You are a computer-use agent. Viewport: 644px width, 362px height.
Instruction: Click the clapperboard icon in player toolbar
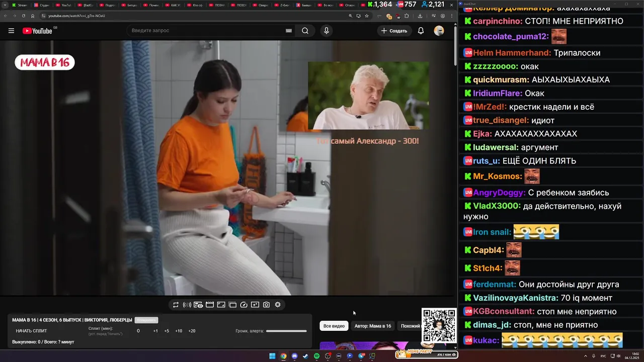(210, 305)
